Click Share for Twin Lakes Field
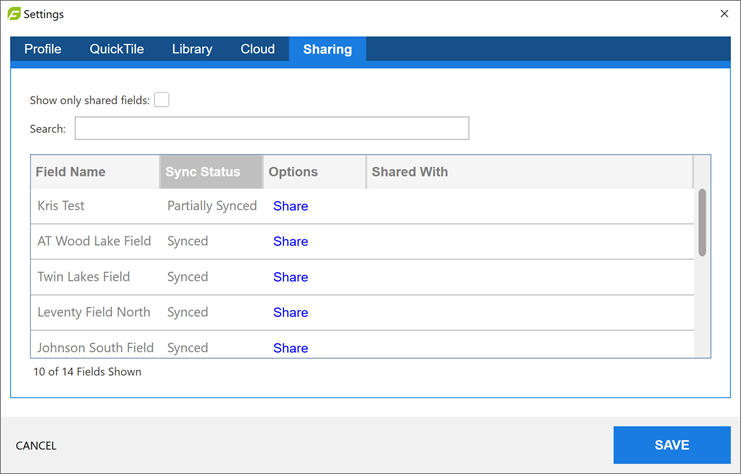This screenshot has width=741, height=474. [290, 277]
